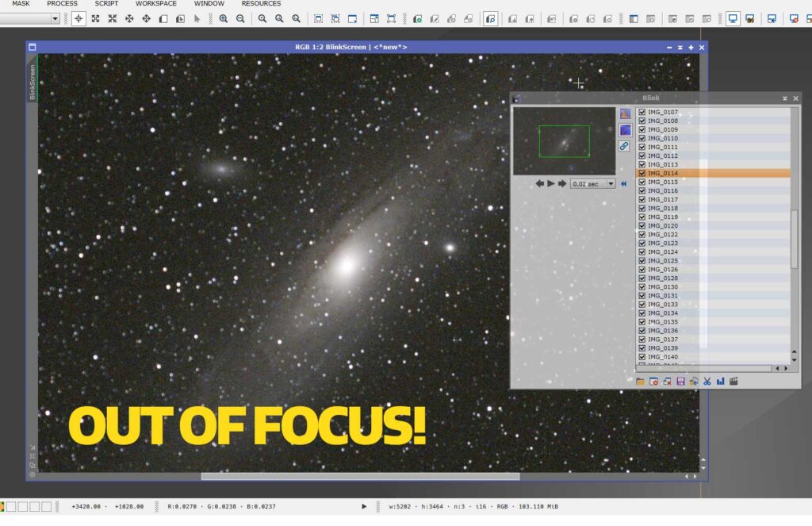Image resolution: width=812 pixels, height=526 pixels.
Task: Crop frames with the scissors icon
Action: pos(707,382)
